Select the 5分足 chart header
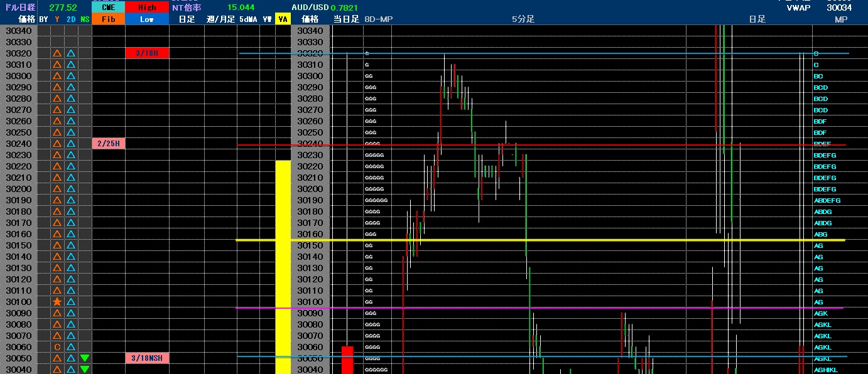Viewport: 868px width, 374px height. click(x=523, y=19)
